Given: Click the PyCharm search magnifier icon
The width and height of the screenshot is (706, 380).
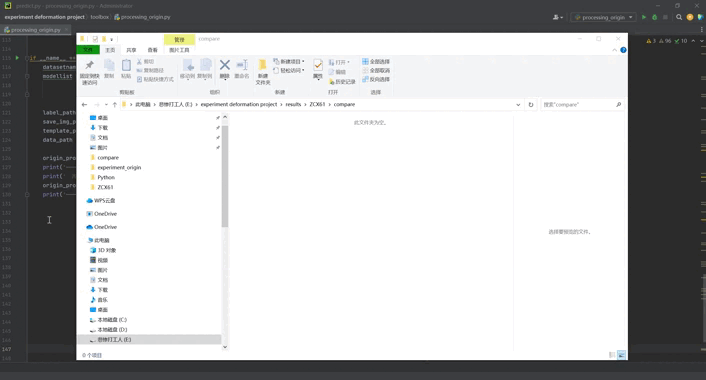Looking at the screenshot, I should [679, 17].
